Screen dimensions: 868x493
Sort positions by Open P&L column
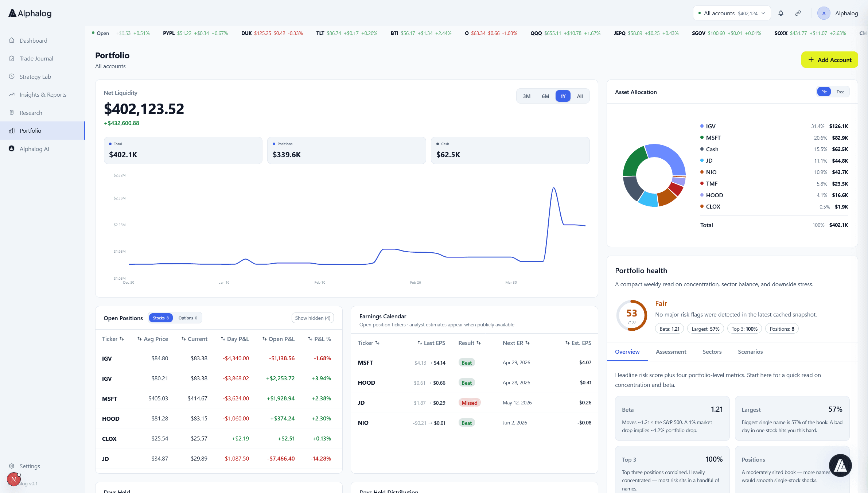pos(279,339)
